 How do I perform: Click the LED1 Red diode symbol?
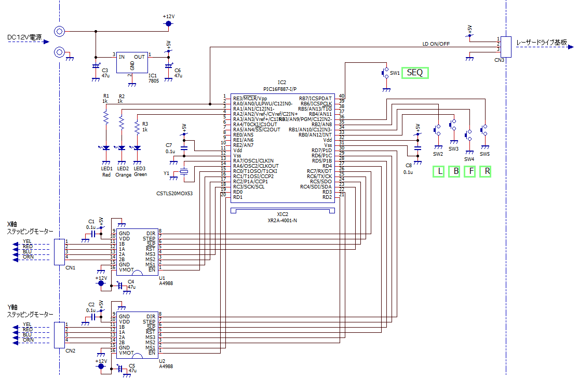[x=106, y=148]
